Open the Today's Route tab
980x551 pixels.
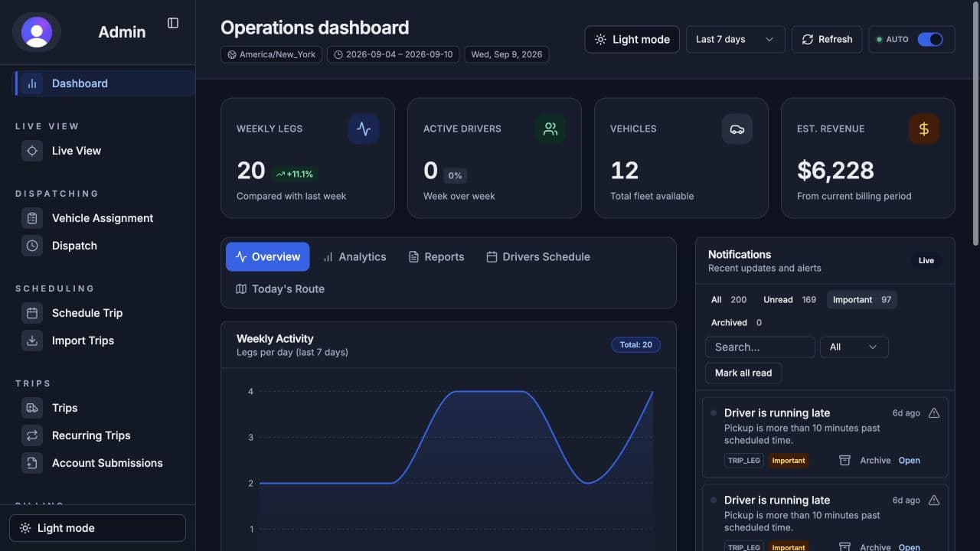coord(280,289)
